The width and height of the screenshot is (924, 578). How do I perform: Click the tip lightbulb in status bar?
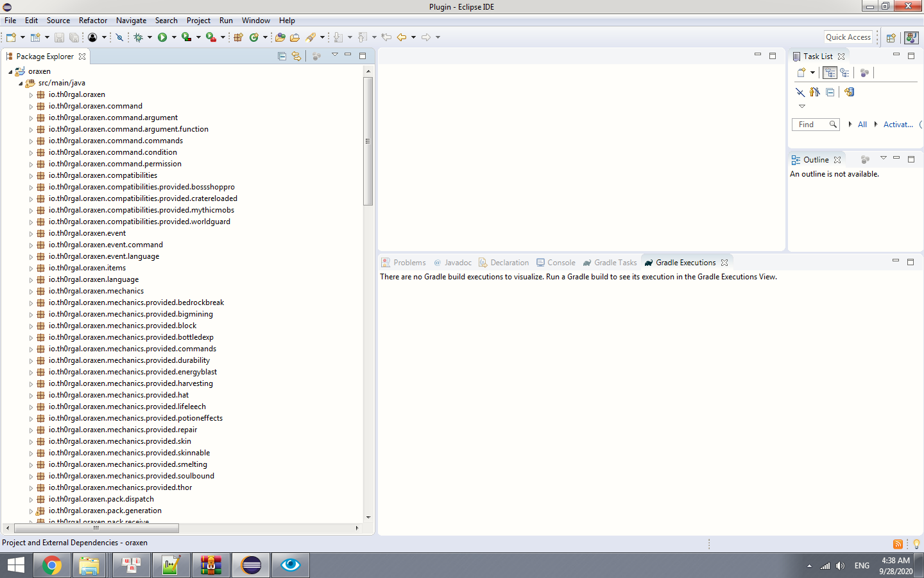(x=916, y=544)
